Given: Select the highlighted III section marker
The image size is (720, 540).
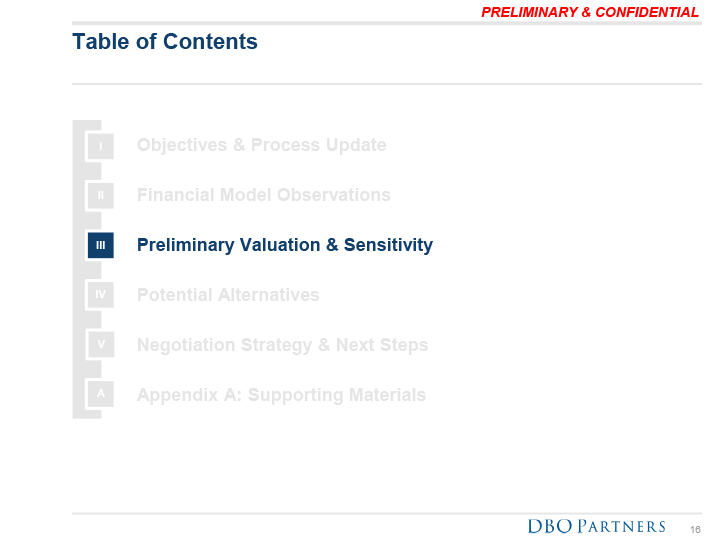Looking at the screenshot, I should (x=100, y=245).
